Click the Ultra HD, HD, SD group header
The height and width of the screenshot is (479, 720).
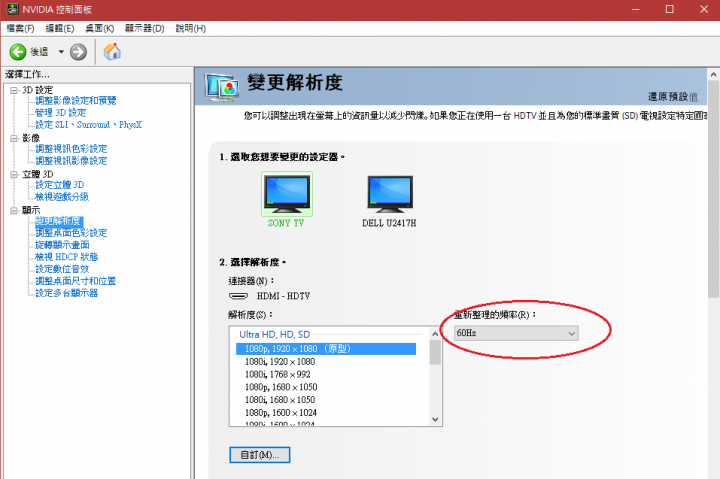point(275,334)
